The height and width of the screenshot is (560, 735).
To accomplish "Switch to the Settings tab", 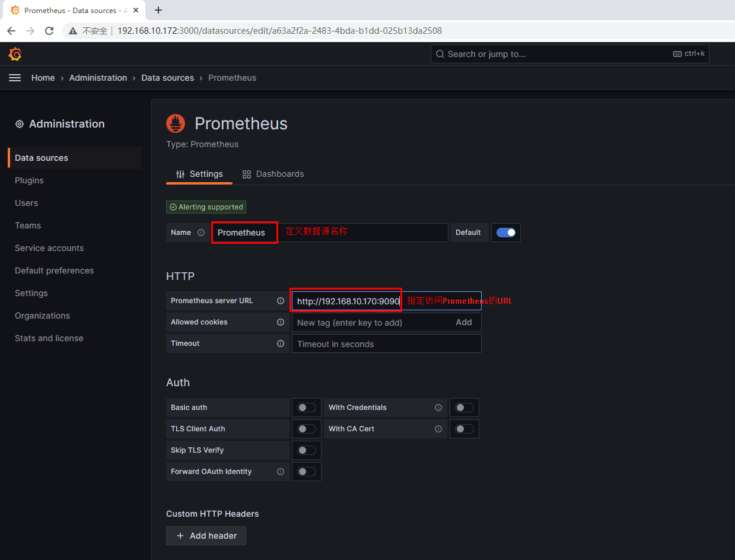I will [x=199, y=174].
